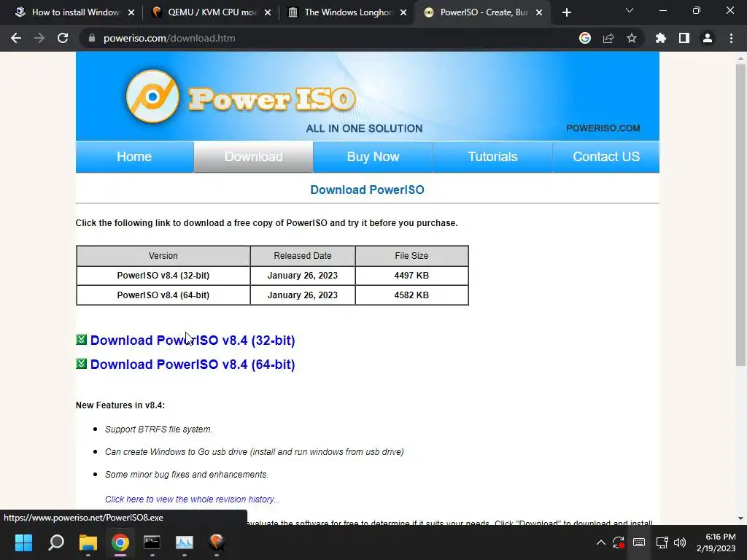Click the scrollbar down arrow
The height and width of the screenshot is (560, 747).
(x=740, y=518)
